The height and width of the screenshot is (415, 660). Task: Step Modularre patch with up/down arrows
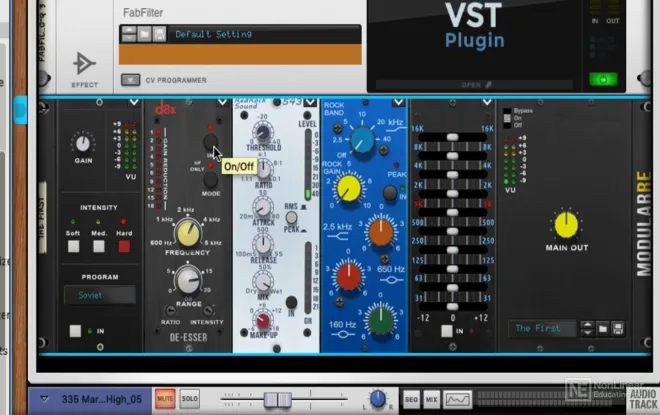pyautogui.click(x=587, y=328)
